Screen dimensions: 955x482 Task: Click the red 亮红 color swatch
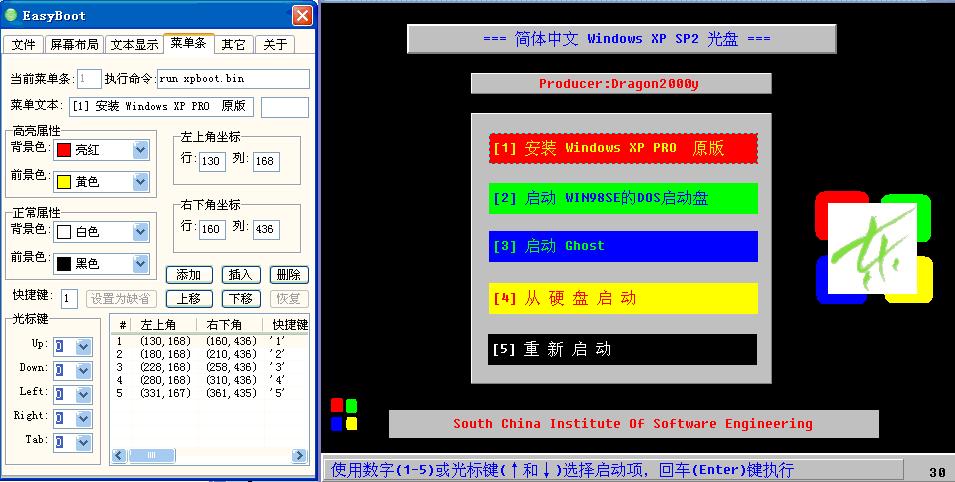64,150
